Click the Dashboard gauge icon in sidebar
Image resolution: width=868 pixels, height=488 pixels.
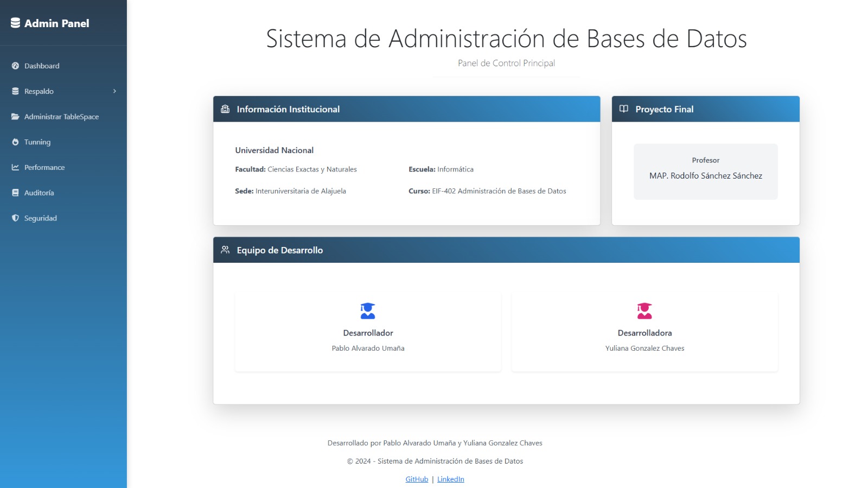pyautogui.click(x=15, y=66)
